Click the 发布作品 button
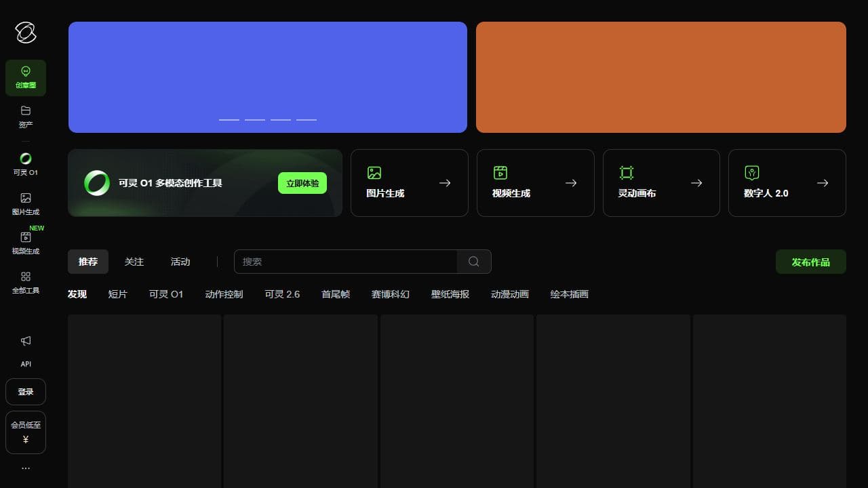The height and width of the screenshot is (488, 868). [x=810, y=262]
